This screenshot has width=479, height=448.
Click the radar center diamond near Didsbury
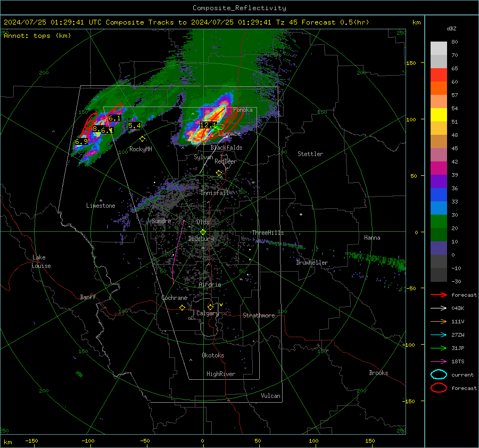pos(203,232)
